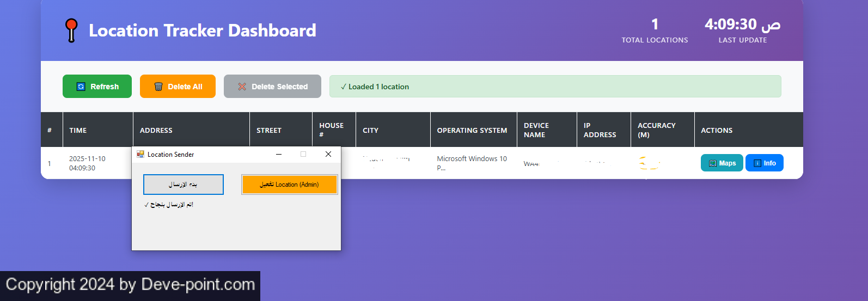Click the orange Location (Admin) button
Image resolution: width=868 pixels, height=301 pixels.
[289, 185]
